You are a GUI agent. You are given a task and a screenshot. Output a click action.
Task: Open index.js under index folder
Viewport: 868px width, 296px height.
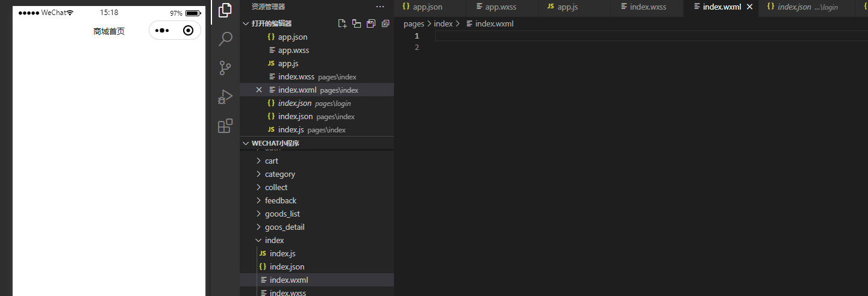(317, 253)
